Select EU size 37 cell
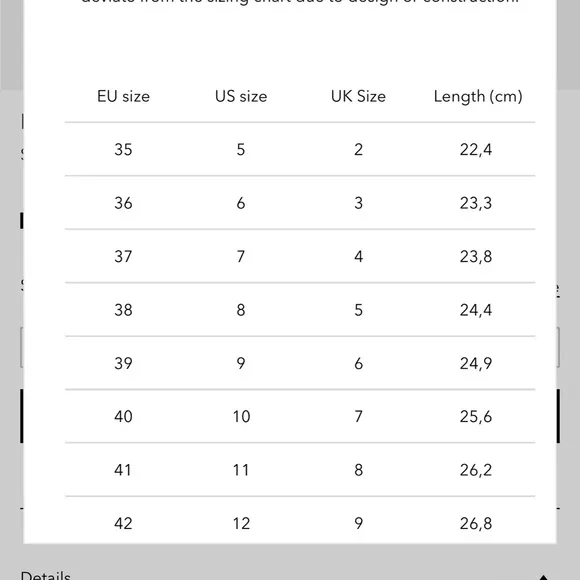580x580 pixels. (123, 256)
